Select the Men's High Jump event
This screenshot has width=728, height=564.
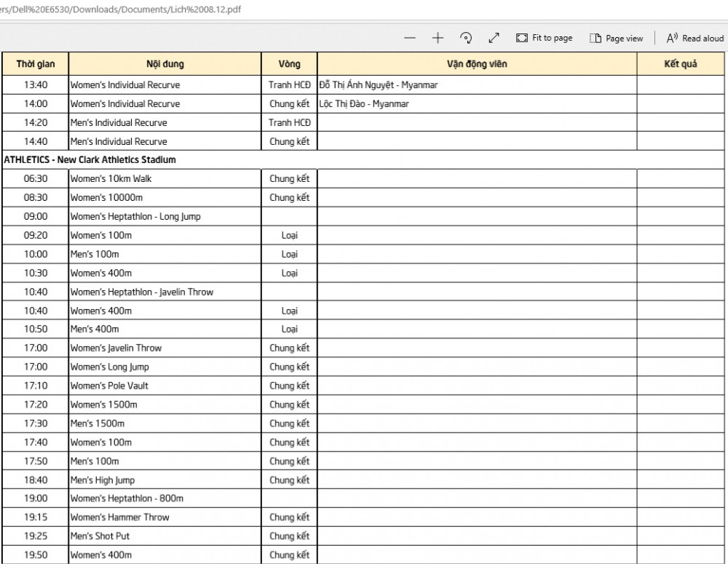(x=103, y=480)
